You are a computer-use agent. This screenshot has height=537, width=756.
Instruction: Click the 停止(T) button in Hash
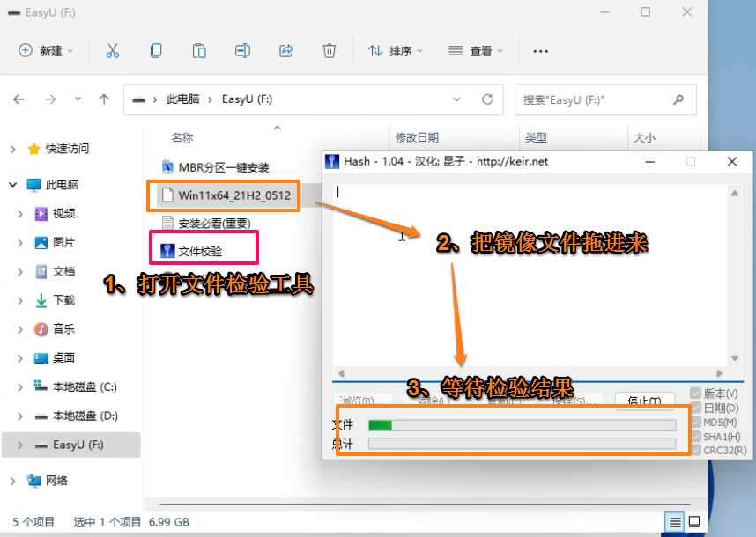click(645, 401)
